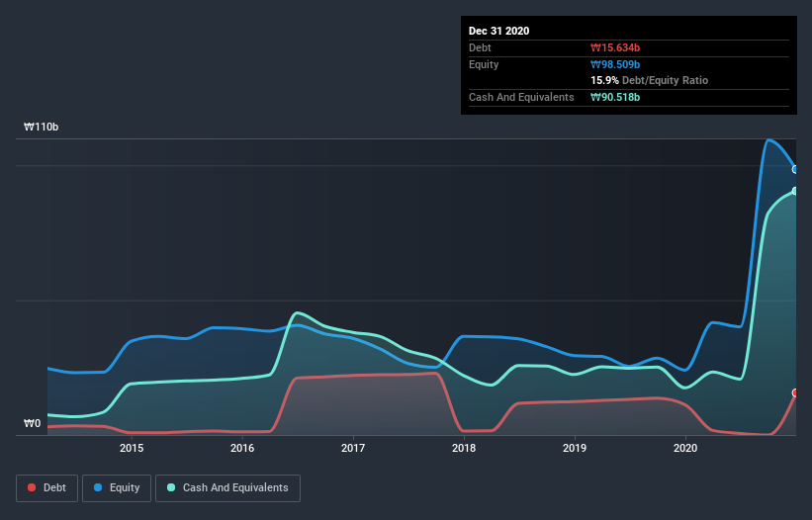This screenshot has width=812, height=520.
Task: Click the ₩98.509b equity value
Action: click(x=615, y=64)
